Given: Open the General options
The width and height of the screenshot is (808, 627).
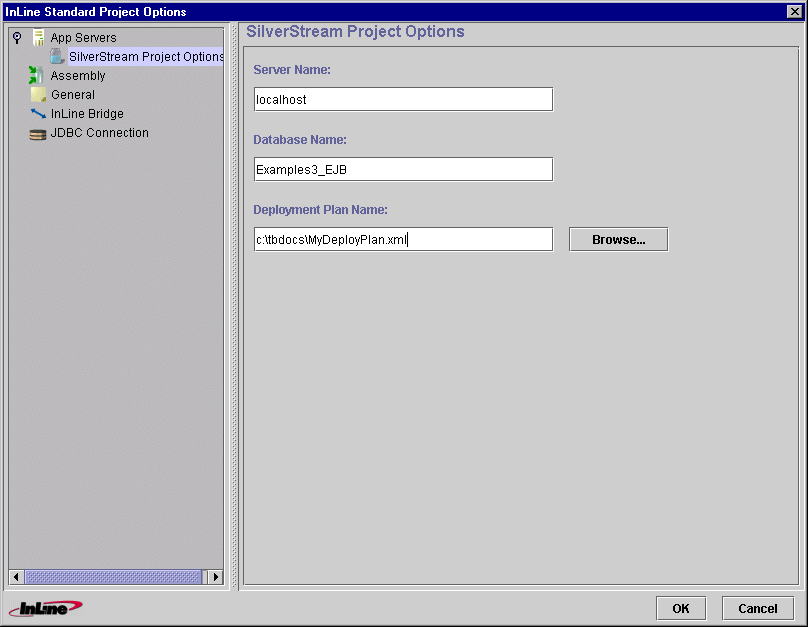Looking at the screenshot, I should click(x=73, y=95).
